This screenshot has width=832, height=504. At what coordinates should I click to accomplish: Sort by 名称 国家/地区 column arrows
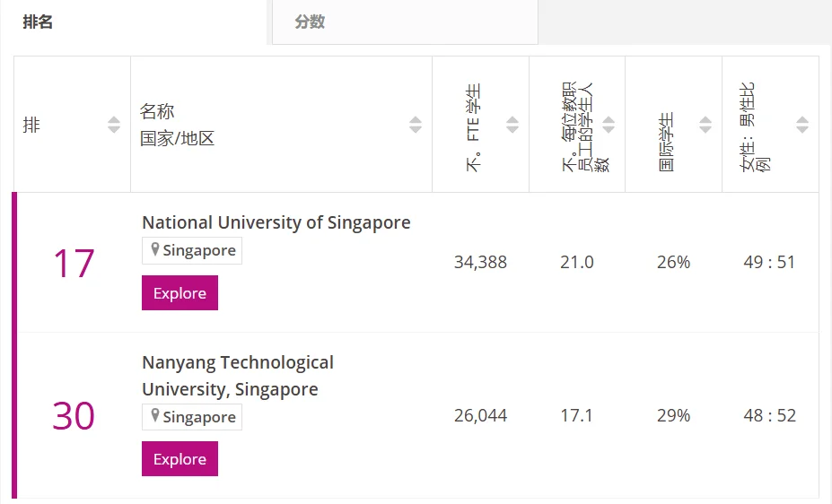point(416,125)
